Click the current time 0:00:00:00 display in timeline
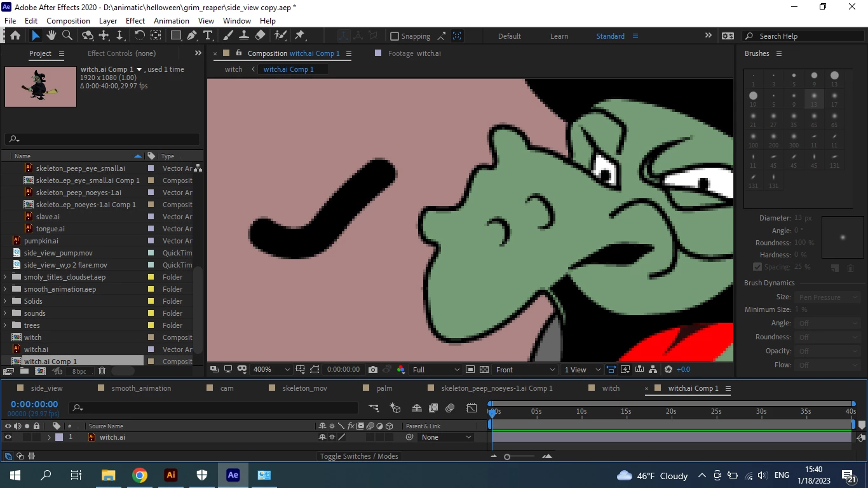Viewport: 868px width, 488px height. [x=34, y=404]
